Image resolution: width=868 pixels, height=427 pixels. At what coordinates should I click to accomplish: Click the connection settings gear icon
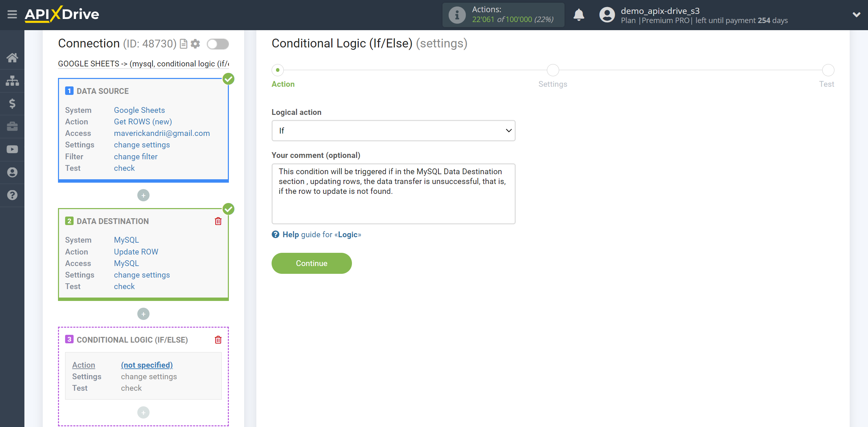[196, 44]
